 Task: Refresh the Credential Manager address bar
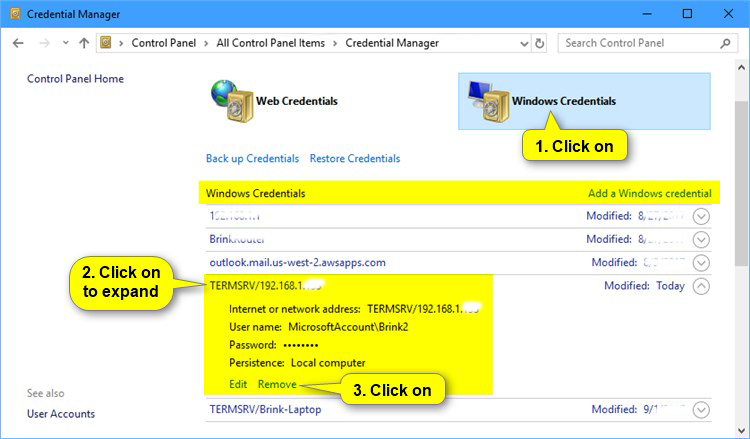point(540,44)
